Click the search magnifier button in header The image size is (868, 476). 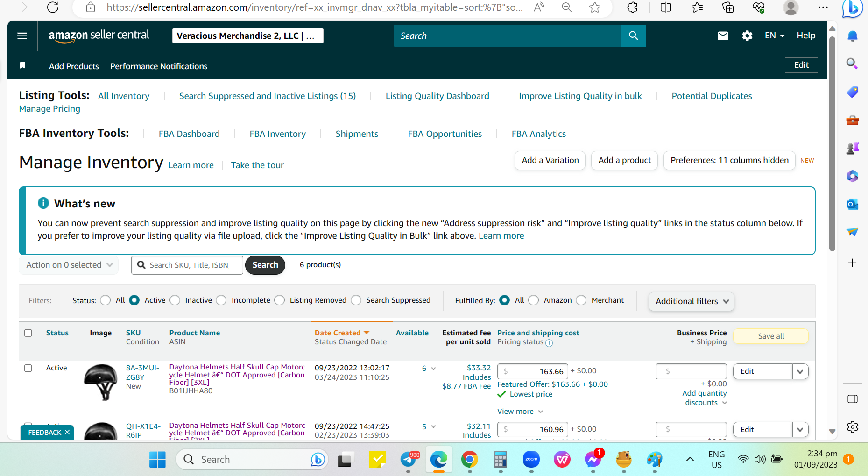[633, 36]
